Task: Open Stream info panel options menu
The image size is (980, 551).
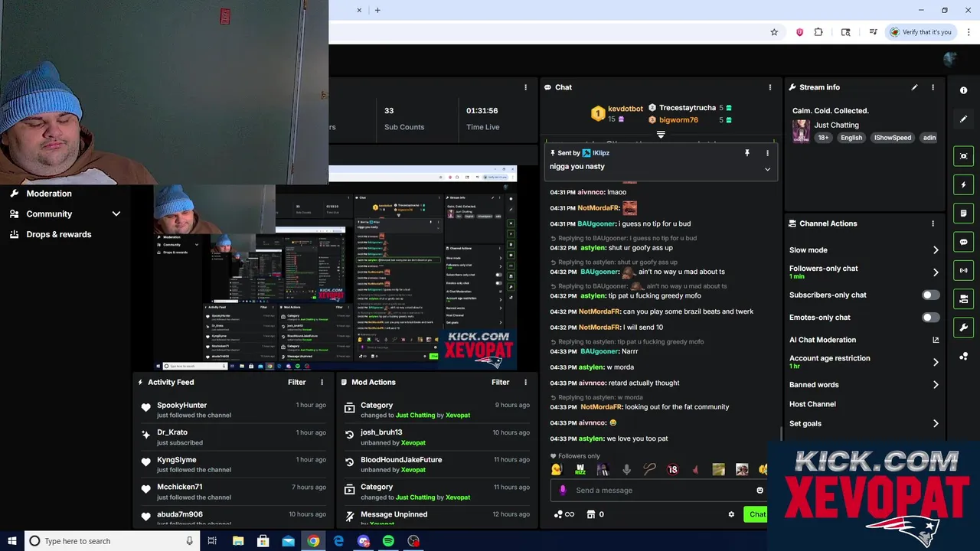Action: pos(933,87)
